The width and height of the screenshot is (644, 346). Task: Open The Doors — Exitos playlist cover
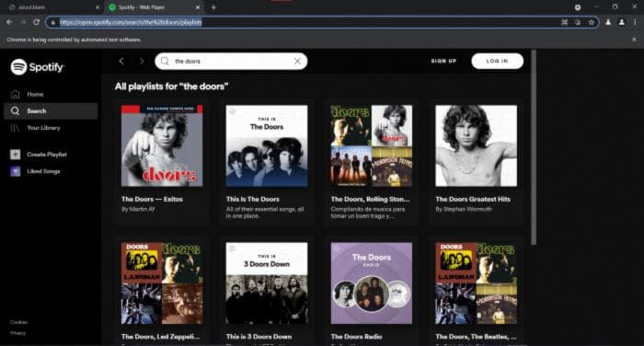(x=162, y=146)
